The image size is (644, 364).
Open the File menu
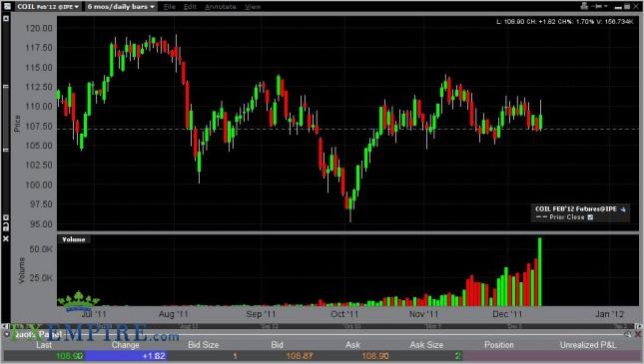pyautogui.click(x=170, y=7)
